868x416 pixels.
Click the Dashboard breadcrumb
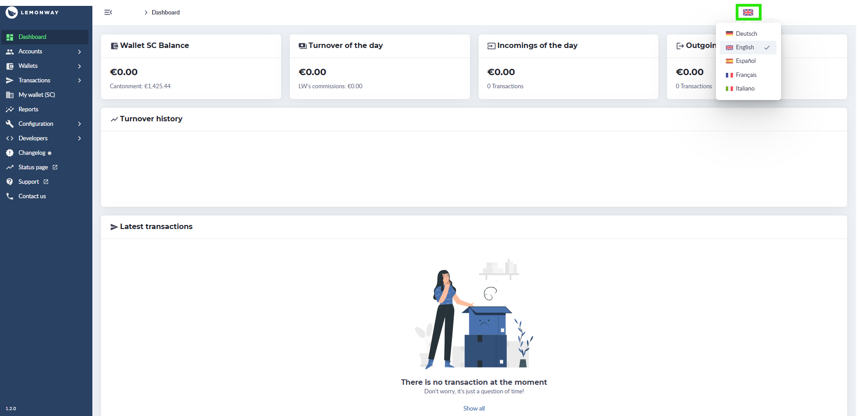(x=166, y=13)
